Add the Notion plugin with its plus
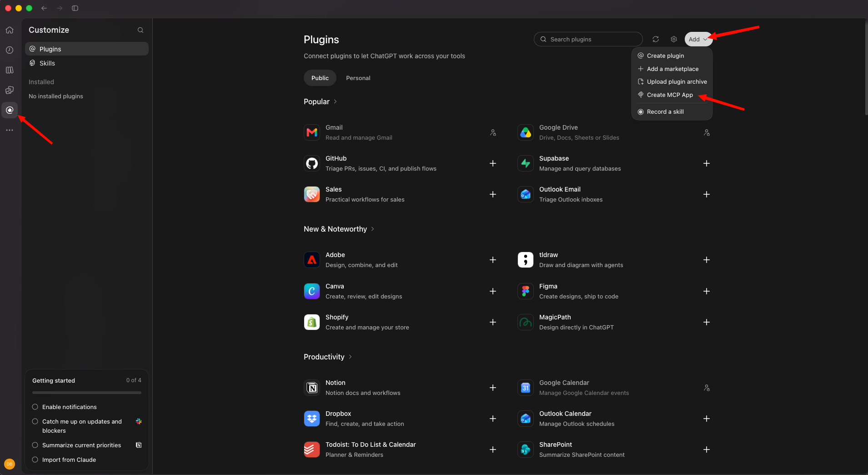 click(493, 388)
